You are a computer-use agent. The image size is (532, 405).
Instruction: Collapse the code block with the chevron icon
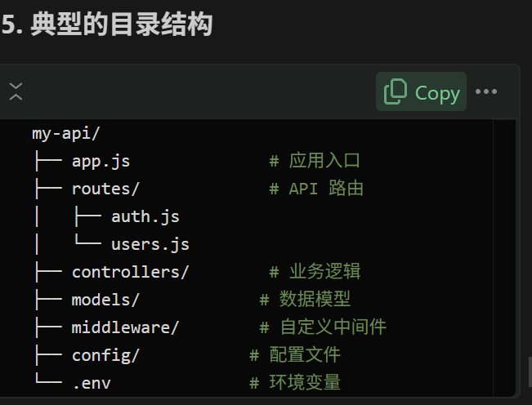pyautogui.click(x=16, y=91)
